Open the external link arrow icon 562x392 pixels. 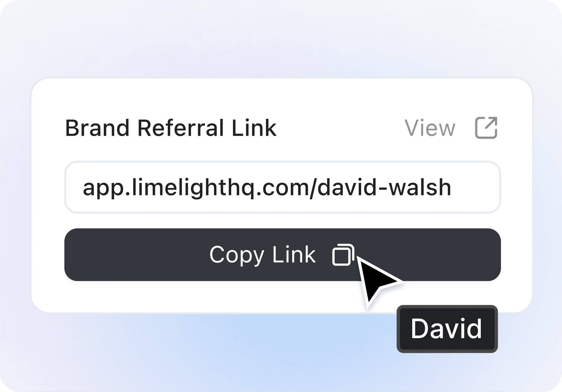point(486,128)
